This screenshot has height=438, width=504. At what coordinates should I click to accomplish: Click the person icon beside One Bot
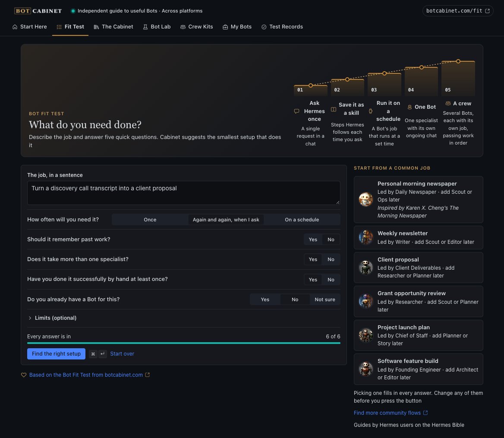[x=409, y=107]
